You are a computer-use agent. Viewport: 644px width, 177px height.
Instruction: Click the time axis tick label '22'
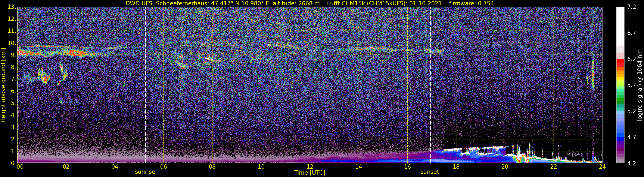point(554,167)
